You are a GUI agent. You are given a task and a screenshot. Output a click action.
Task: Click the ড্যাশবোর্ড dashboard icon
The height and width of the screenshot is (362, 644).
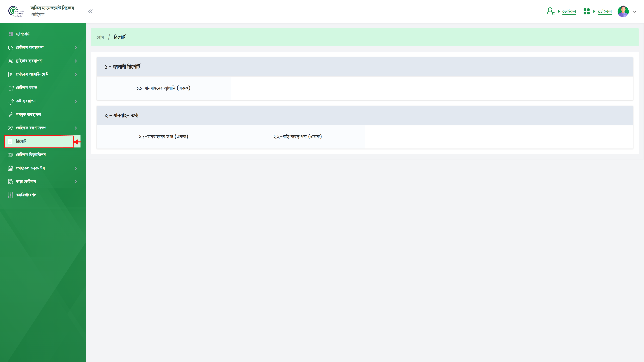[x=11, y=34]
